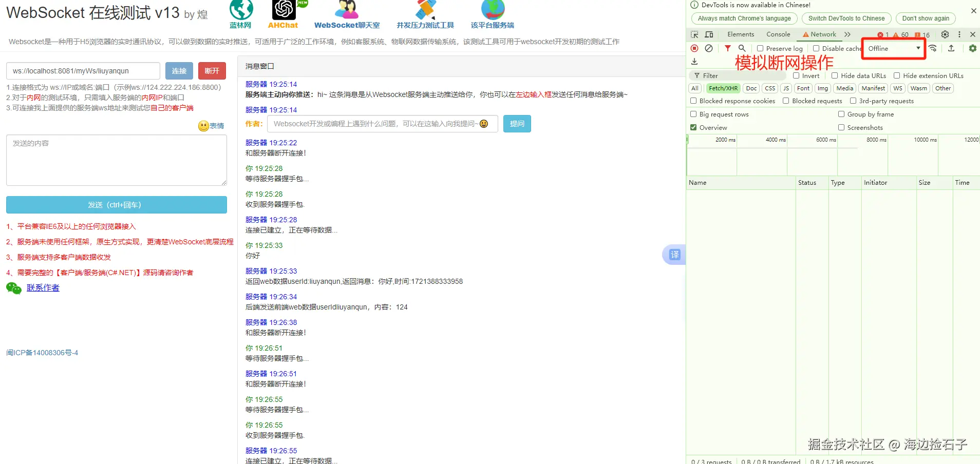
Task: Open the AHChat icon link
Action: tap(284, 9)
